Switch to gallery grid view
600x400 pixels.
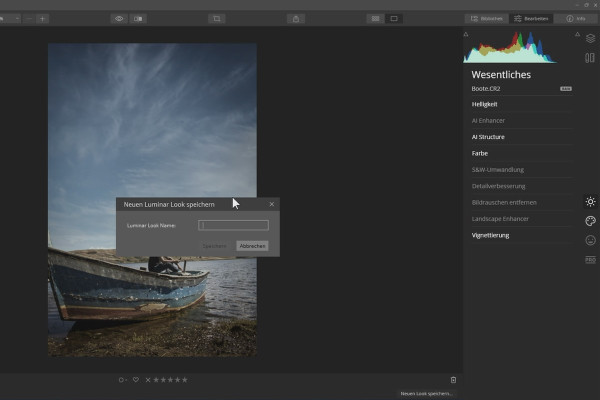point(375,19)
